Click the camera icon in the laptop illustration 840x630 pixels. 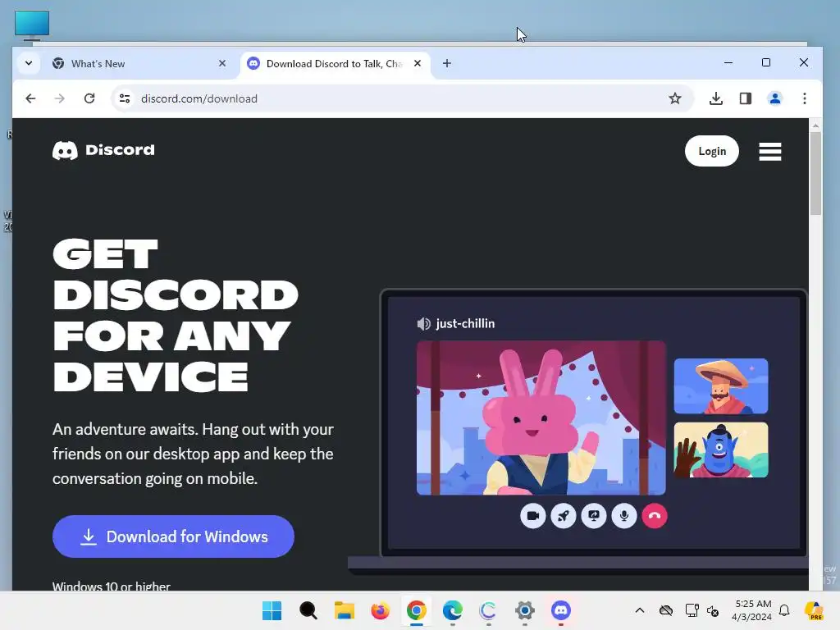click(532, 516)
